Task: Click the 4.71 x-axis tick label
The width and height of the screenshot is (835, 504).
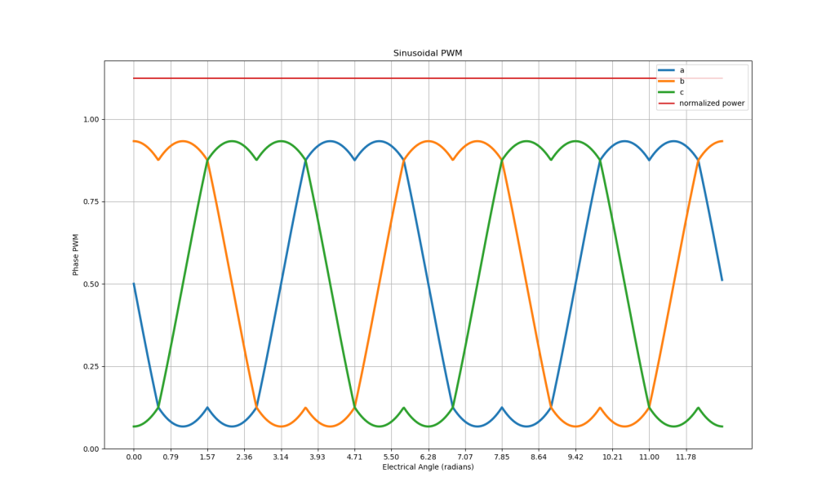Action: click(x=354, y=458)
